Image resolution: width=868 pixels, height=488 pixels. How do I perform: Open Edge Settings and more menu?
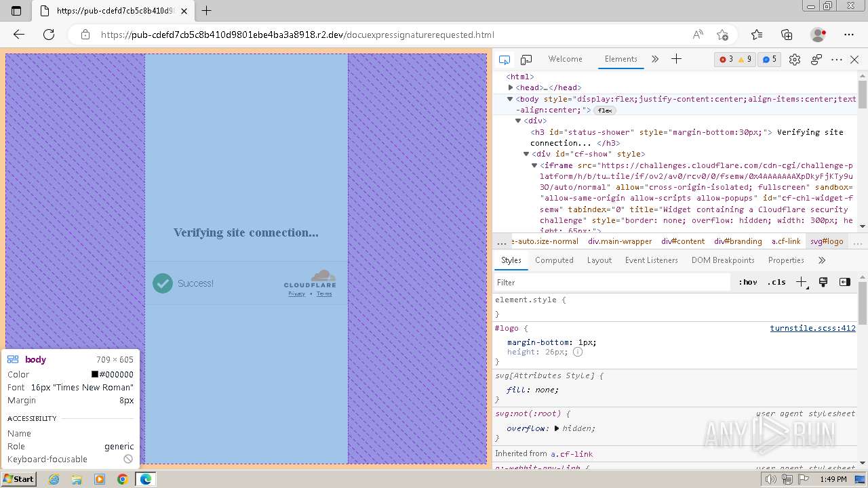tap(849, 35)
